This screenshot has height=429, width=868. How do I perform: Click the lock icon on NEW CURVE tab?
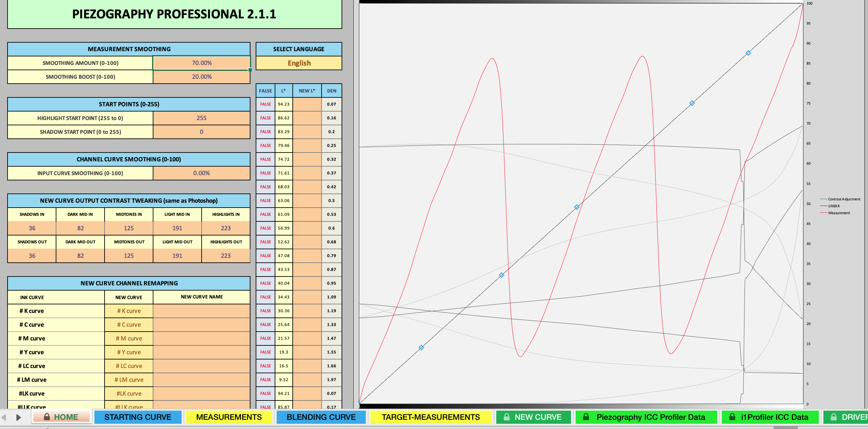pyautogui.click(x=506, y=417)
